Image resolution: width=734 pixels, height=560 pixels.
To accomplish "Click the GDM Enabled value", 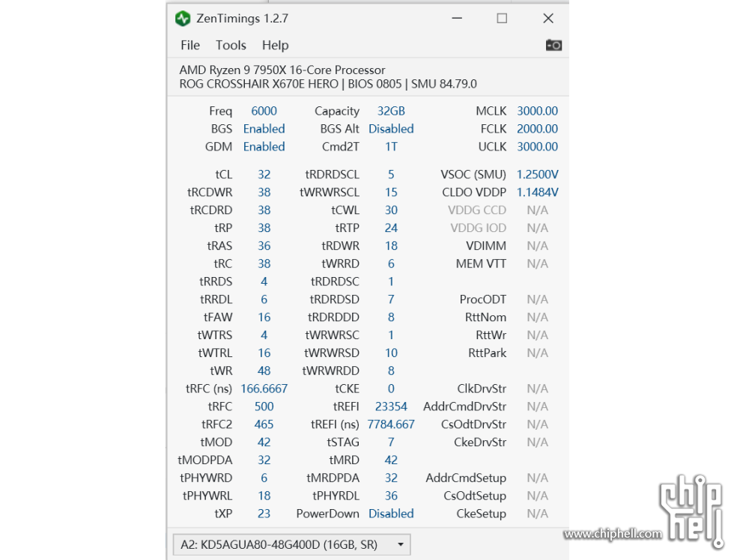I will point(264,147).
